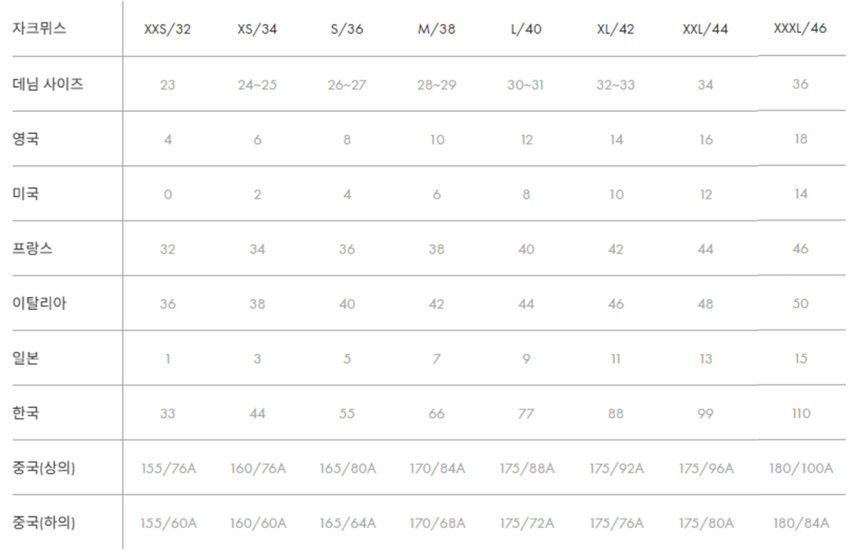Select the 180/84A cell
This screenshot has width=860, height=550.
800,523
